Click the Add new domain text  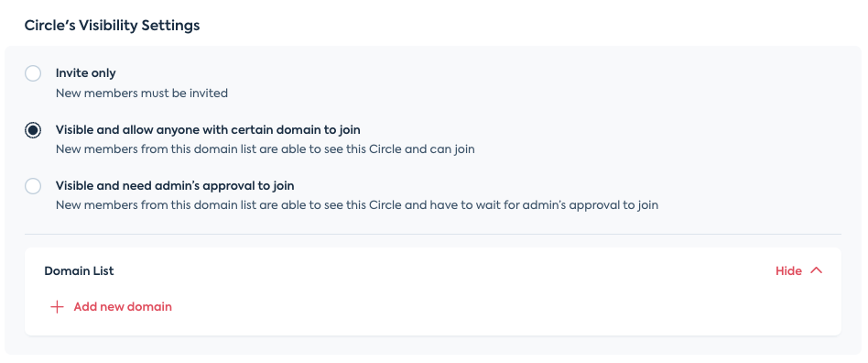pyautogui.click(x=123, y=306)
